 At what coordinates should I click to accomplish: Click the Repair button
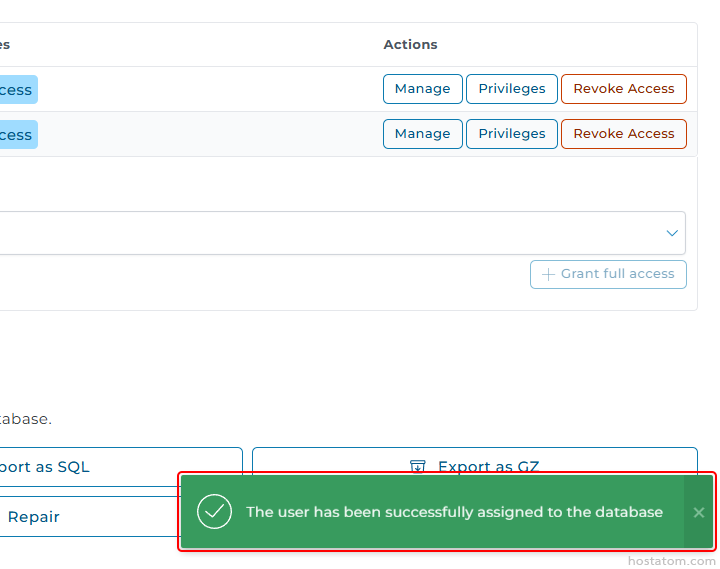90,517
